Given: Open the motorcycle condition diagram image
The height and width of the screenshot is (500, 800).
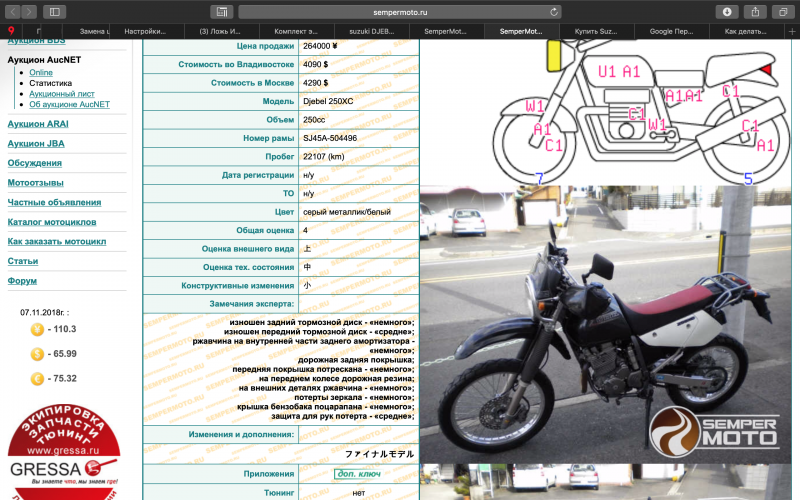Looking at the screenshot, I should point(640,111).
